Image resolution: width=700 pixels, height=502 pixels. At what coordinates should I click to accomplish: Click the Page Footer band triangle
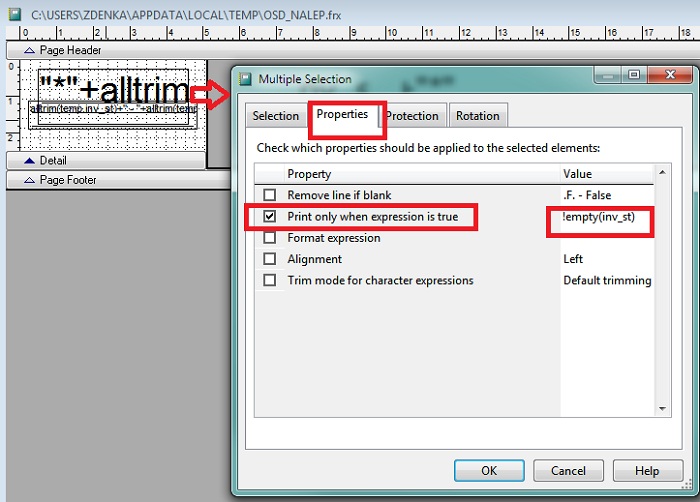[x=29, y=180]
